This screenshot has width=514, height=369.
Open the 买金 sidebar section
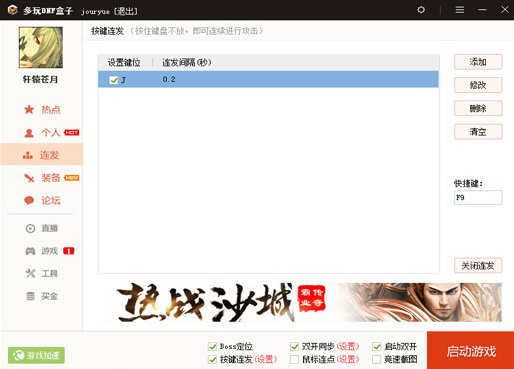42,296
